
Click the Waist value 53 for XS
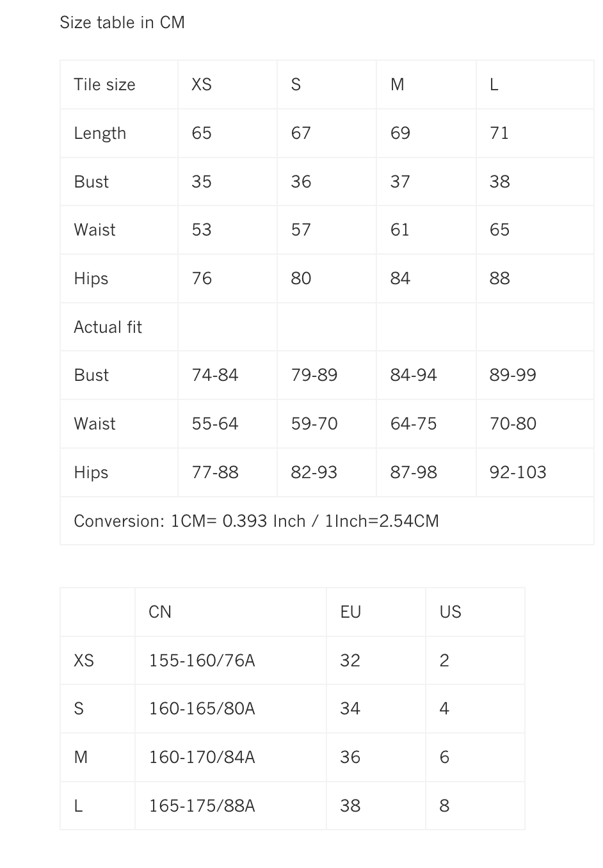click(x=202, y=230)
